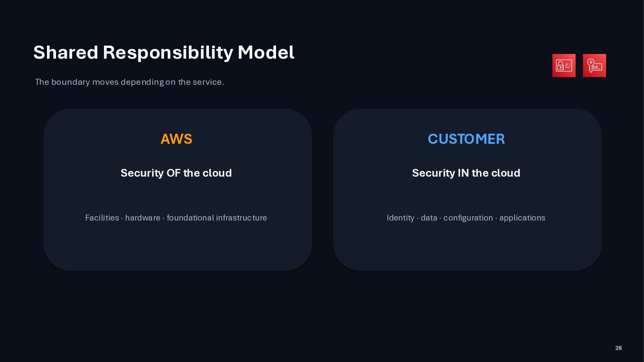Select the orange AWS heading
Screen dimensions: 644x362
176,139
